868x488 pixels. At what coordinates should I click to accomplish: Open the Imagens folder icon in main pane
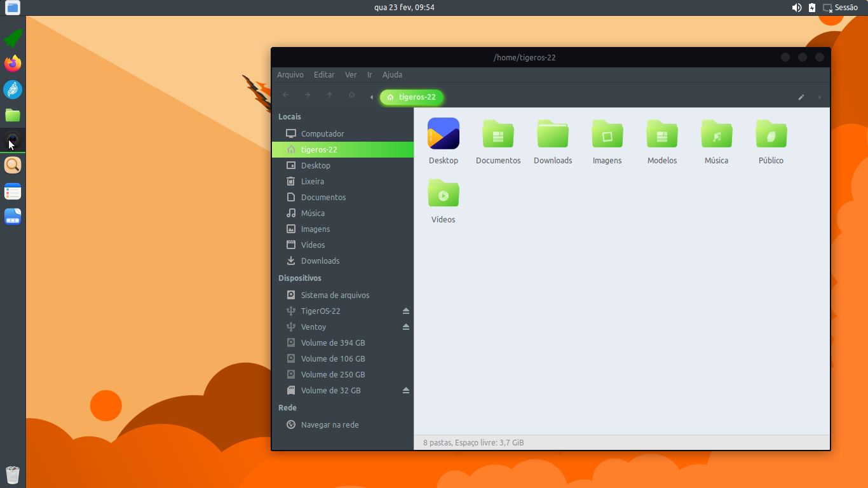(x=607, y=133)
